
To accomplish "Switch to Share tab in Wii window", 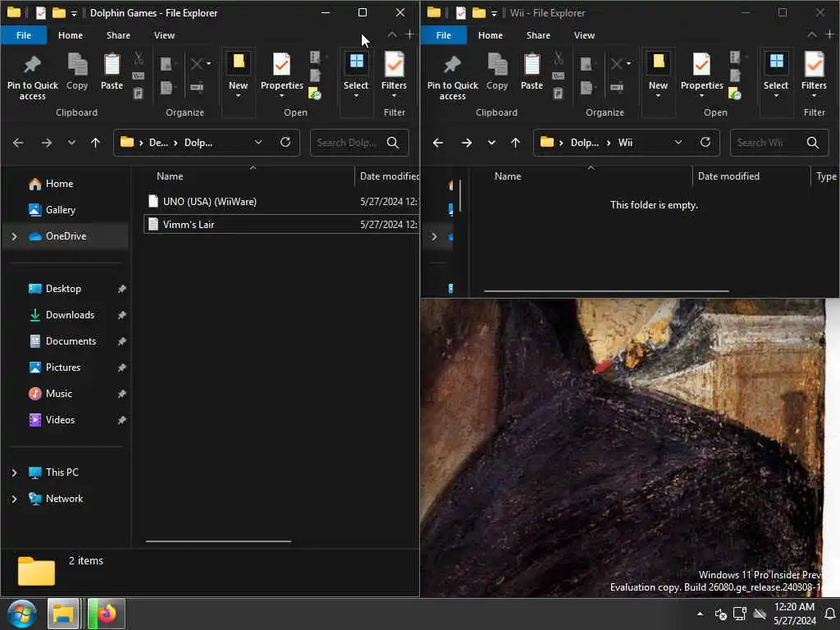I will click(x=538, y=35).
